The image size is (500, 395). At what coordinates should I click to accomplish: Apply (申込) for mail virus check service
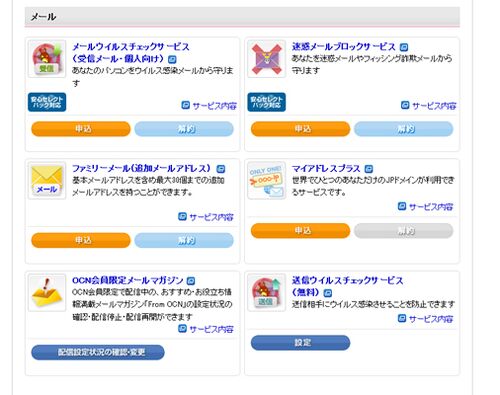click(x=81, y=129)
